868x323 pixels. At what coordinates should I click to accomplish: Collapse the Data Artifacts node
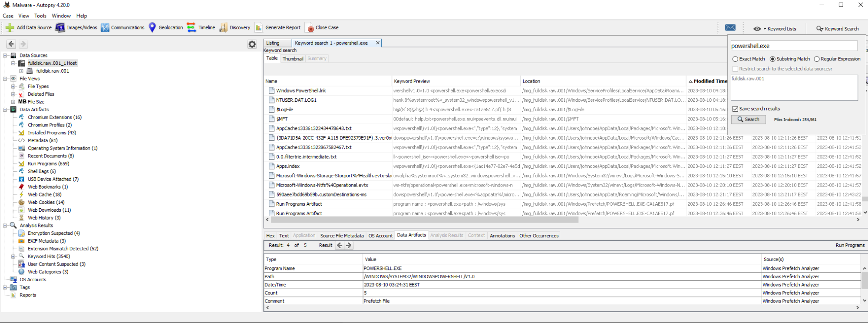pos(5,110)
